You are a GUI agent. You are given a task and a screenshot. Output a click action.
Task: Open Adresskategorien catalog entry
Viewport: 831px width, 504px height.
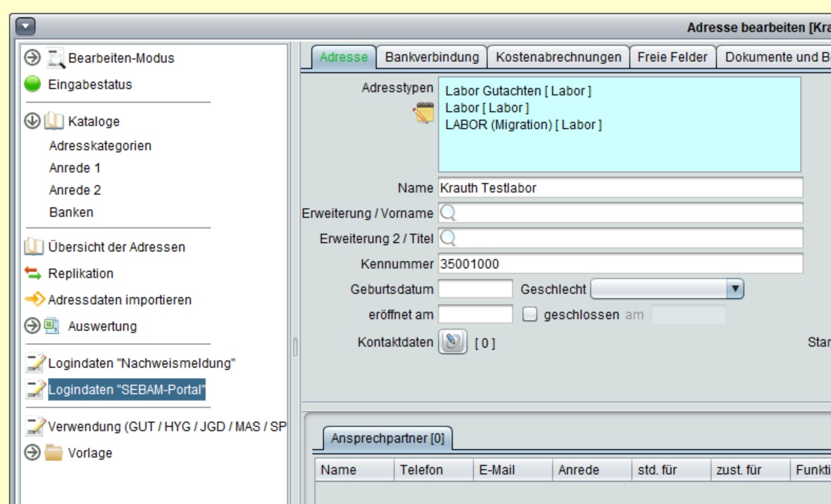[100, 146]
